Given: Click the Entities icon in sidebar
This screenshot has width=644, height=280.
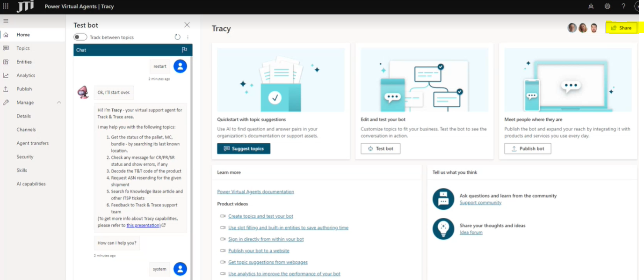Looking at the screenshot, I should coord(6,62).
